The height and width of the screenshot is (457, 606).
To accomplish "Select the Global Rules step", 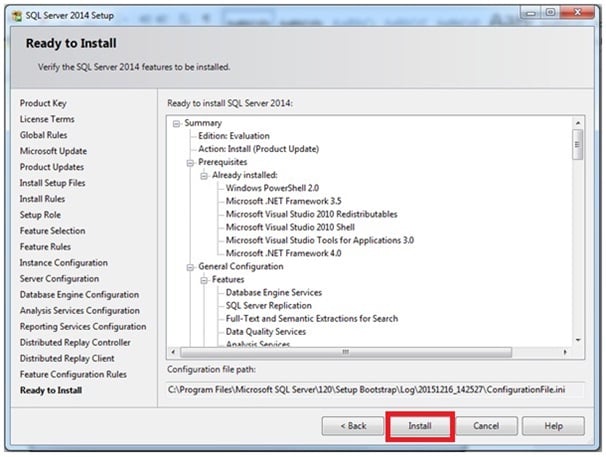I will [x=44, y=135].
